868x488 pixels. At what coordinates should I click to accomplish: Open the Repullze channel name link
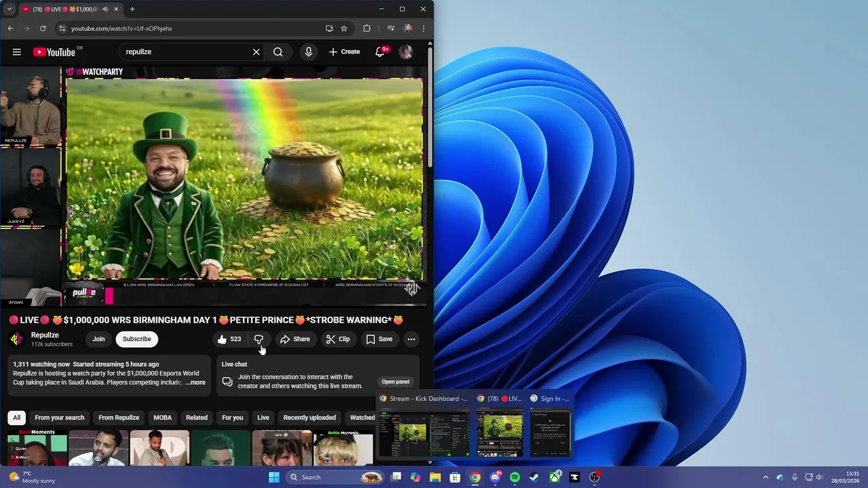[x=45, y=335]
